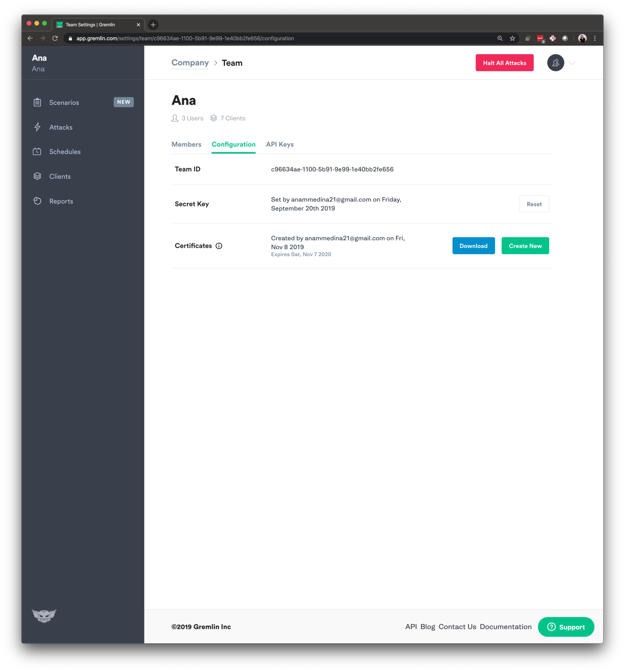Click the 3 Users icon
Viewport: 625px width, 672px height.
coord(175,118)
